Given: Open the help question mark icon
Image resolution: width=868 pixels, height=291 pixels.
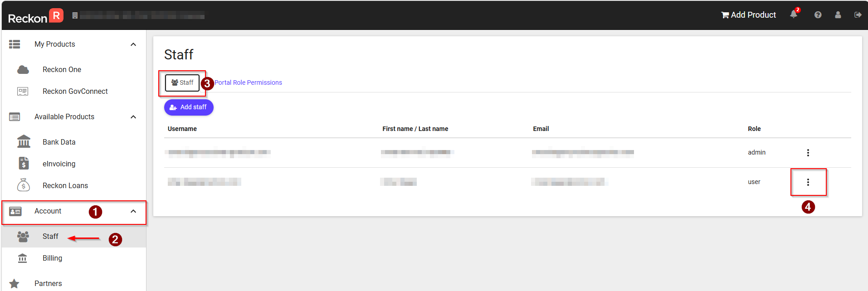Looking at the screenshot, I should (818, 15).
